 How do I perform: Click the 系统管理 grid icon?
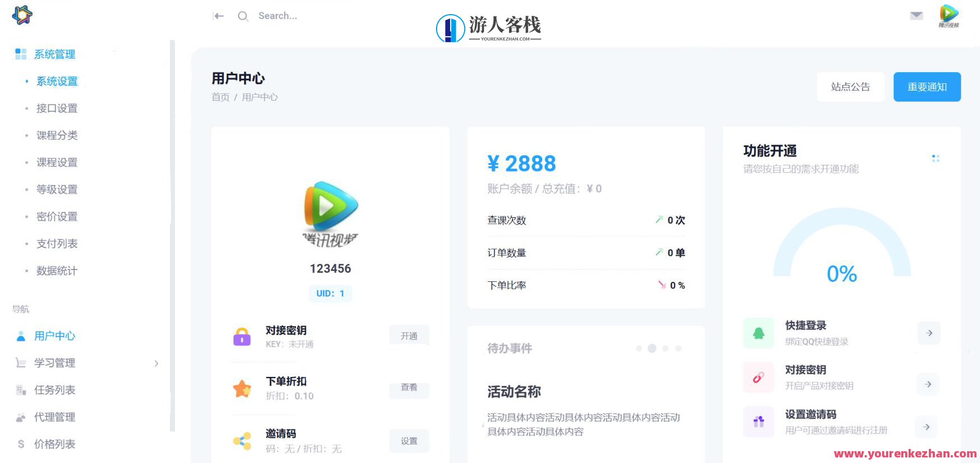click(21, 54)
